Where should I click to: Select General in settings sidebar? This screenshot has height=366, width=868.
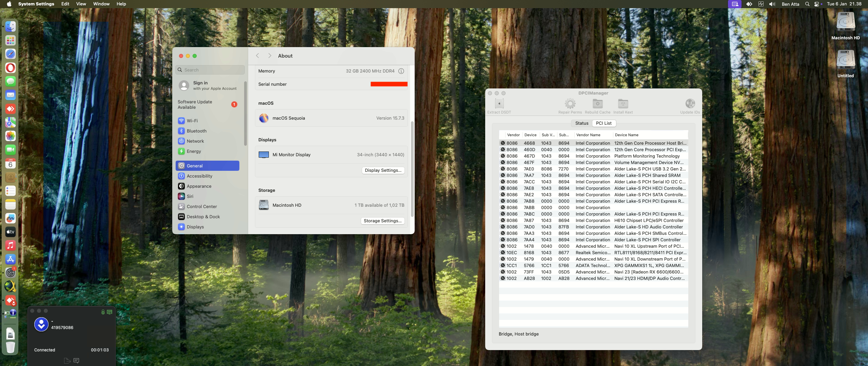pyautogui.click(x=208, y=166)
